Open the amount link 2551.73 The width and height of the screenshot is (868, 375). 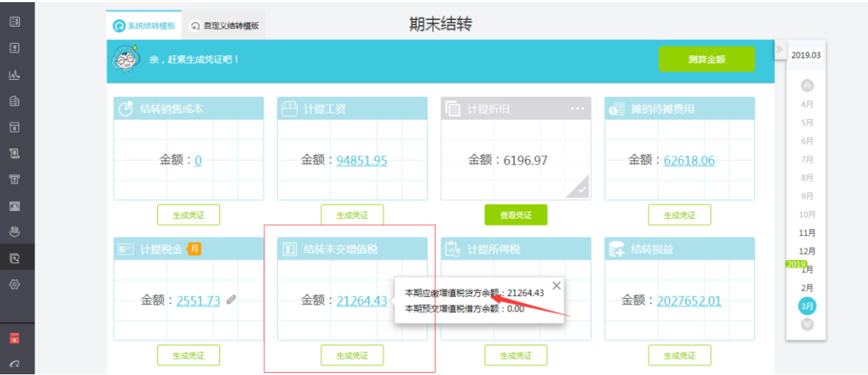(199, 301)
